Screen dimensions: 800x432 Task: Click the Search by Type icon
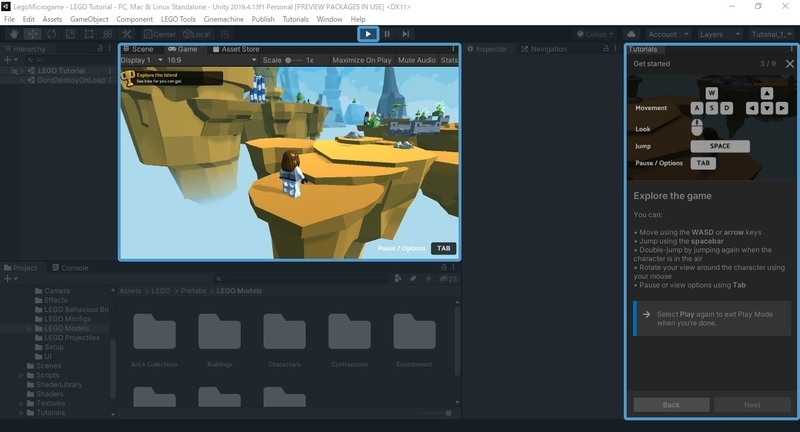tap(398, 278)
